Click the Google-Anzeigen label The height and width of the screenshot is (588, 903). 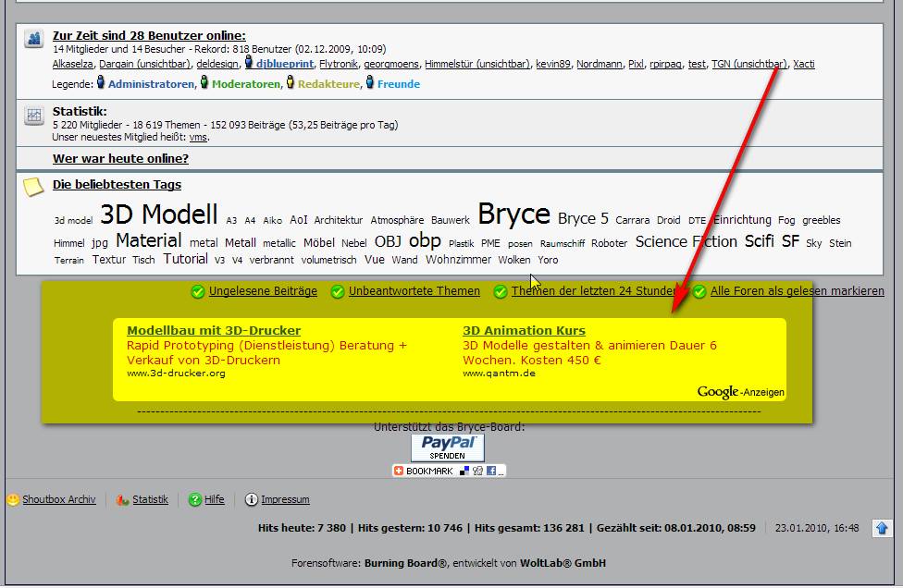tap(740, 392)
